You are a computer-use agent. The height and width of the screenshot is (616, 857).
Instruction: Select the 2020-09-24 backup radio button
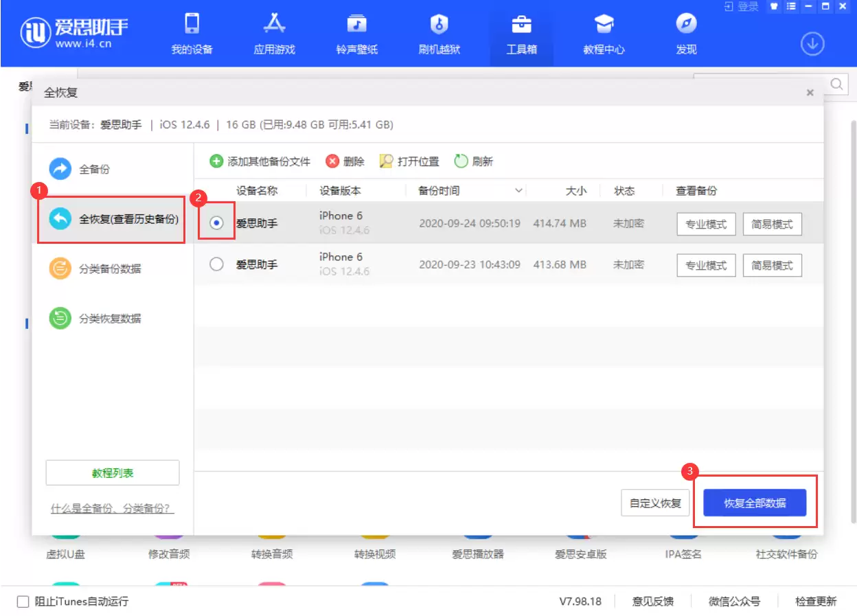(216, 223)
